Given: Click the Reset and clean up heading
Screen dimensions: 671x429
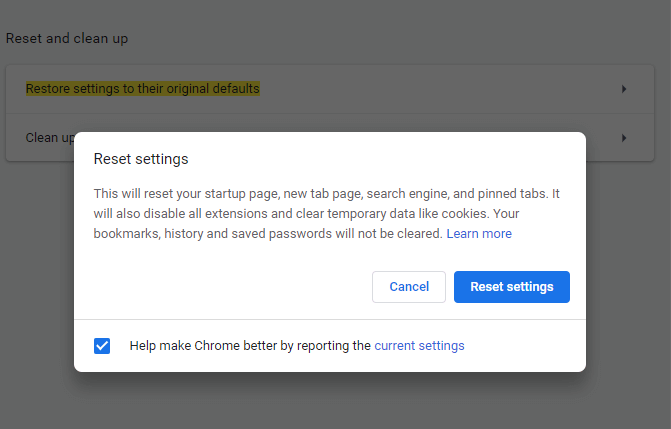Looking at the screenshot, I should click(x=67, y=39).
